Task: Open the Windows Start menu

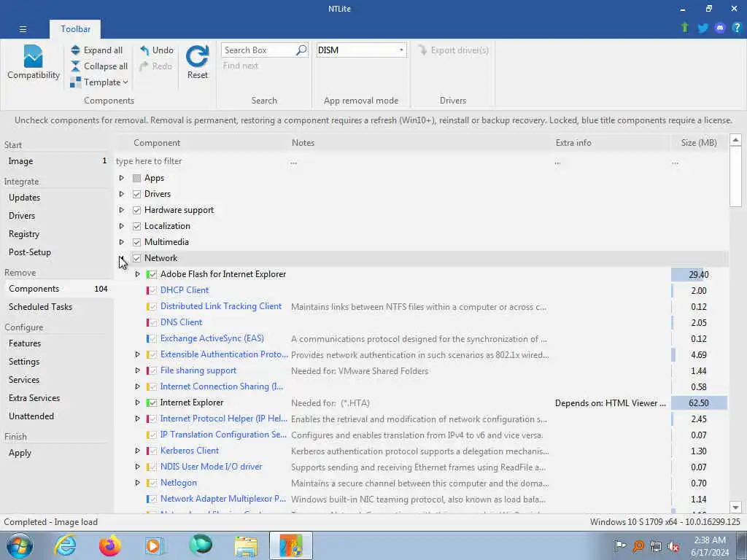Action: 20,545
